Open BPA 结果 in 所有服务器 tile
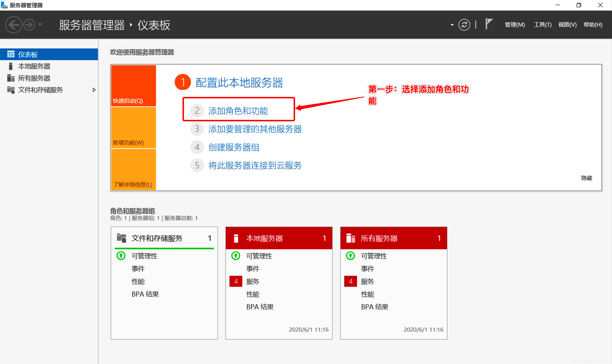Screen dimensions: 612x364 point(375,307)
